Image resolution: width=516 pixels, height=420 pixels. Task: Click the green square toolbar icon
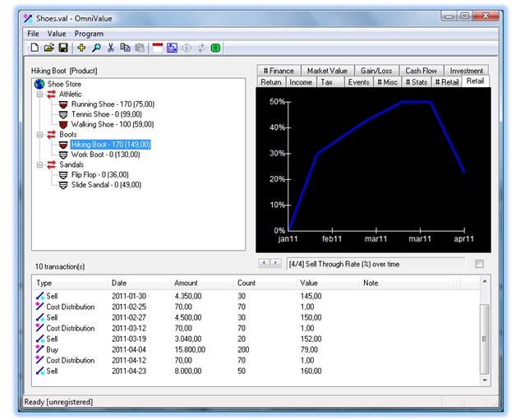[215, 48]
